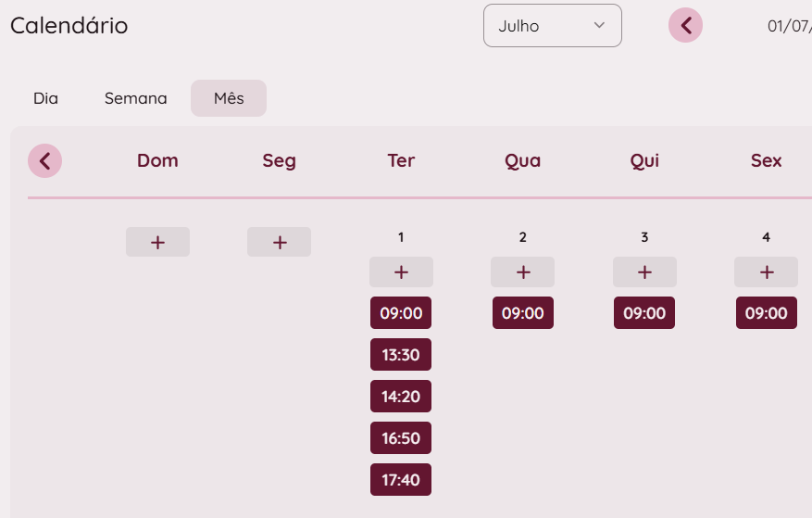
Task: Open the 09:00 slot on day 3
Action: (644, 313)
